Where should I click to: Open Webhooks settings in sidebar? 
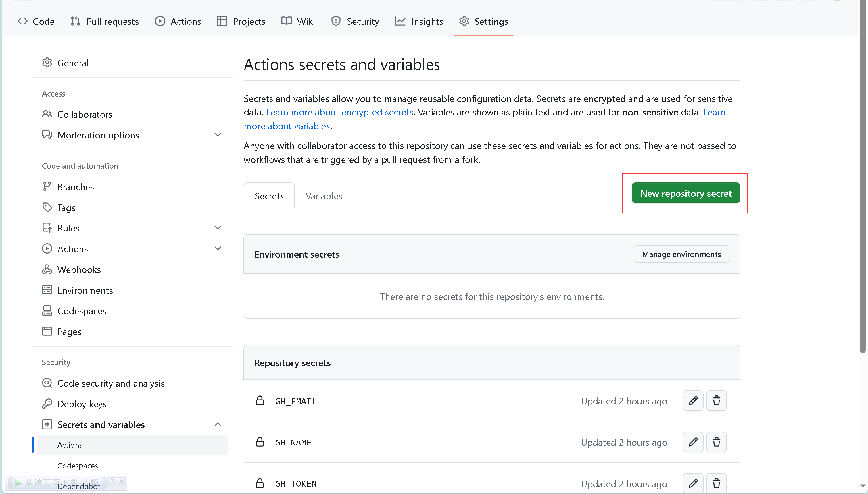[79, 269]
